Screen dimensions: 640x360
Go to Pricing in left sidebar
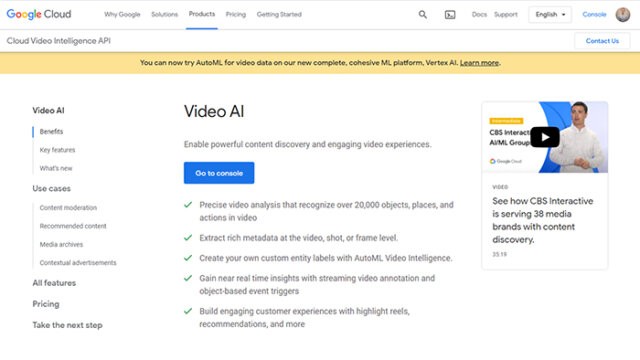point(46,304)
